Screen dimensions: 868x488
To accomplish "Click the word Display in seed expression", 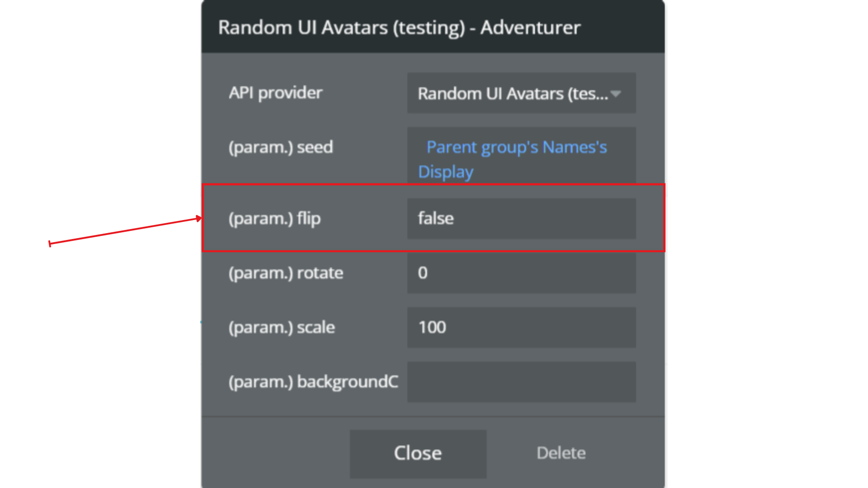I will (x=446, y=172).
